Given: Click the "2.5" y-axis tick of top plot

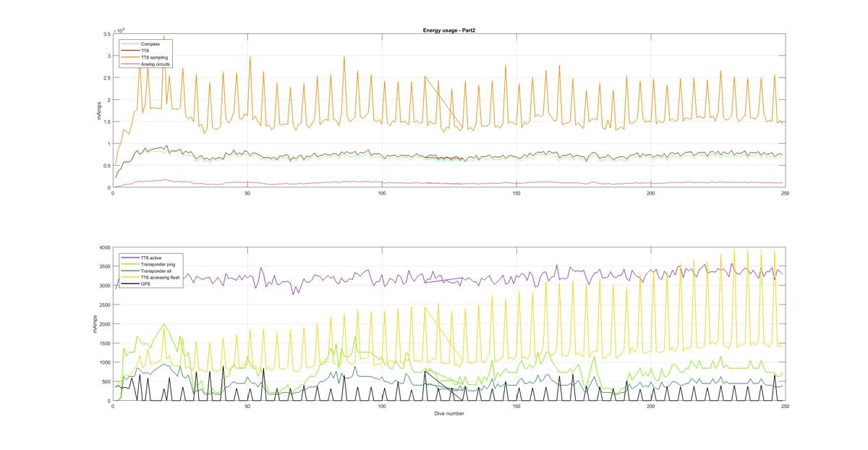Looking at the screenshot, I should tap(106, 78).
